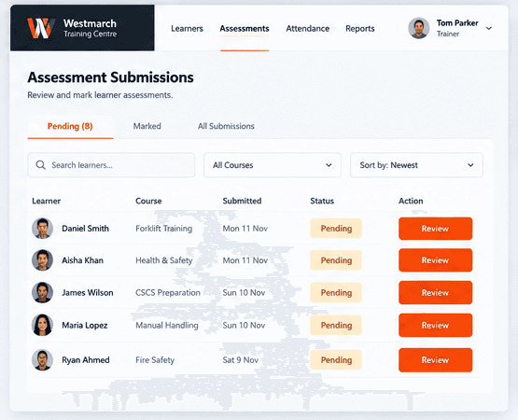The image size is (518, 420).
Task: Click the Westmarch Training Centre title
Action: point(90,28)
